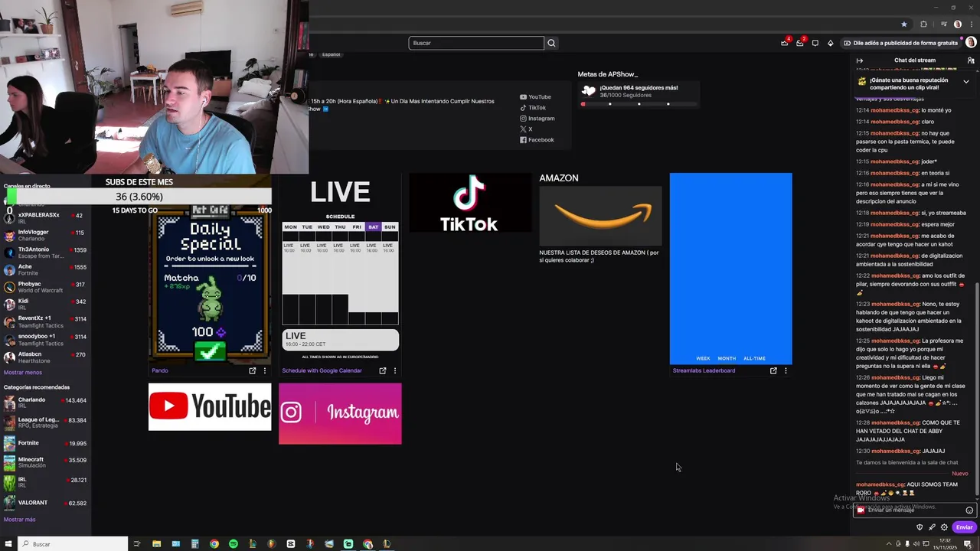Select the WEEK leaderboard tab
980x551 pixels.
(x=703, y=358)
